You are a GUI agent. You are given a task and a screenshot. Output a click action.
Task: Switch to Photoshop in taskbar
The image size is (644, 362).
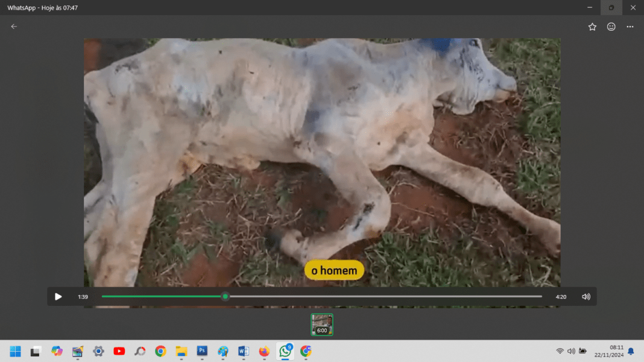[202, 351]
